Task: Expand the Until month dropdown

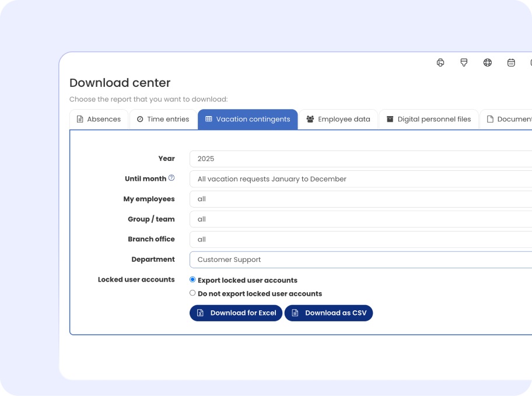Action: 360,179
